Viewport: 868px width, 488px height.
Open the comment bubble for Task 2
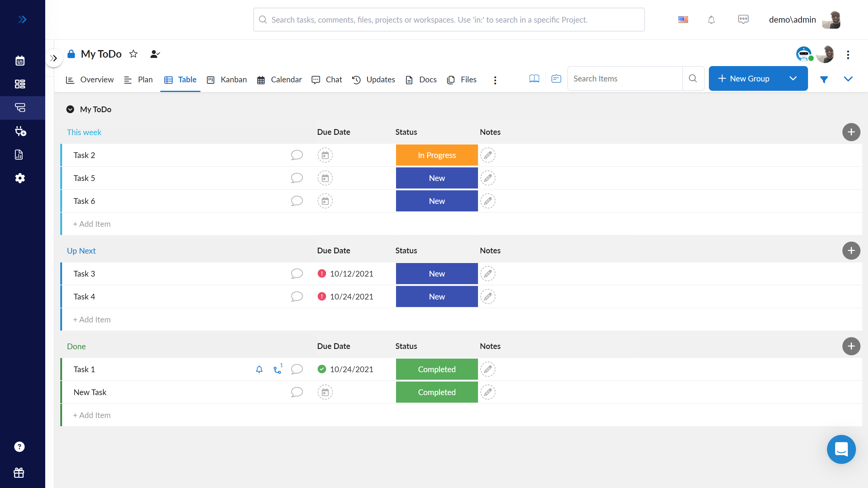(x=297, y=155)
